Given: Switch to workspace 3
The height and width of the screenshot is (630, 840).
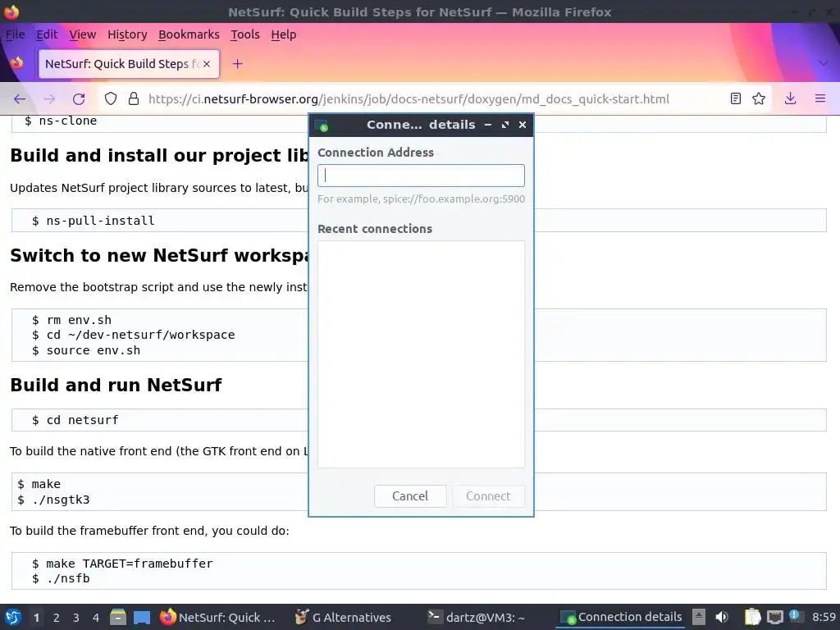Looking at the screenshot, I should [x=76, y=618].
